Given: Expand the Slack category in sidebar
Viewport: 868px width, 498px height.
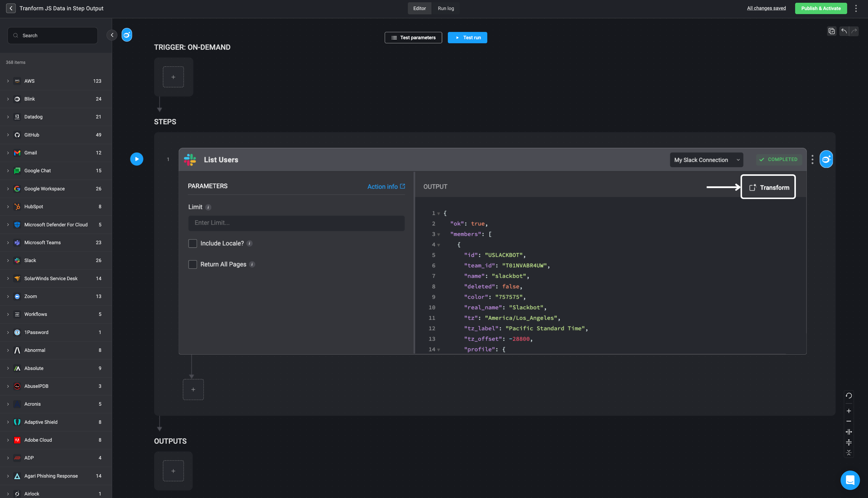Looking at the screenshot, I should point(8,260).
